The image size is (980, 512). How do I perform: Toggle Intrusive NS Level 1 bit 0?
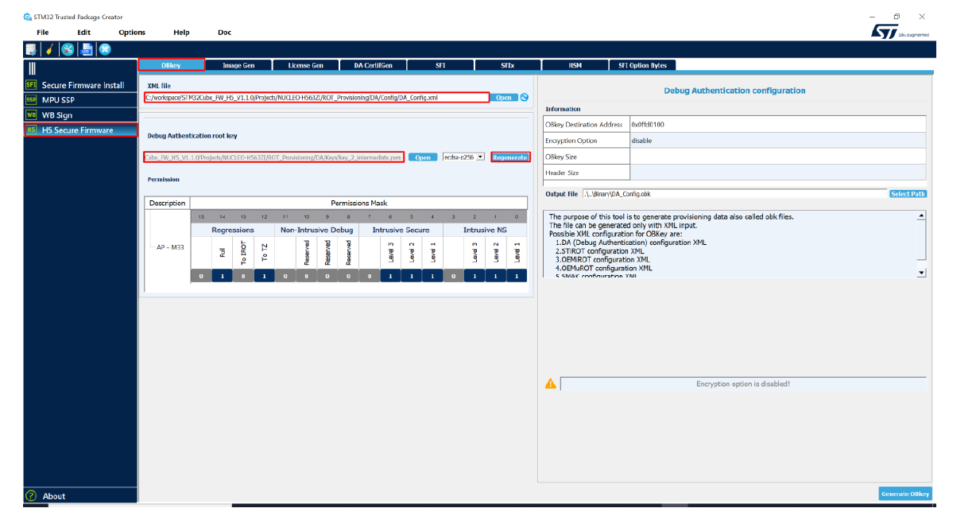tap(517, 276)
